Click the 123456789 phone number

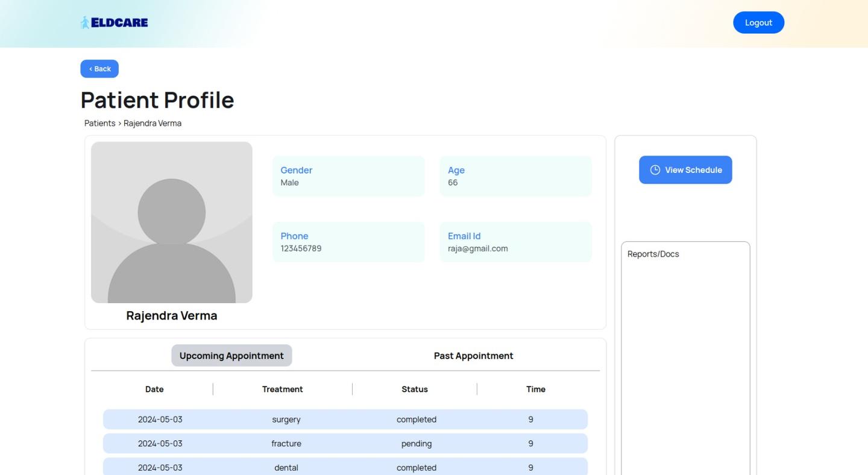click(x=301, y=248)
